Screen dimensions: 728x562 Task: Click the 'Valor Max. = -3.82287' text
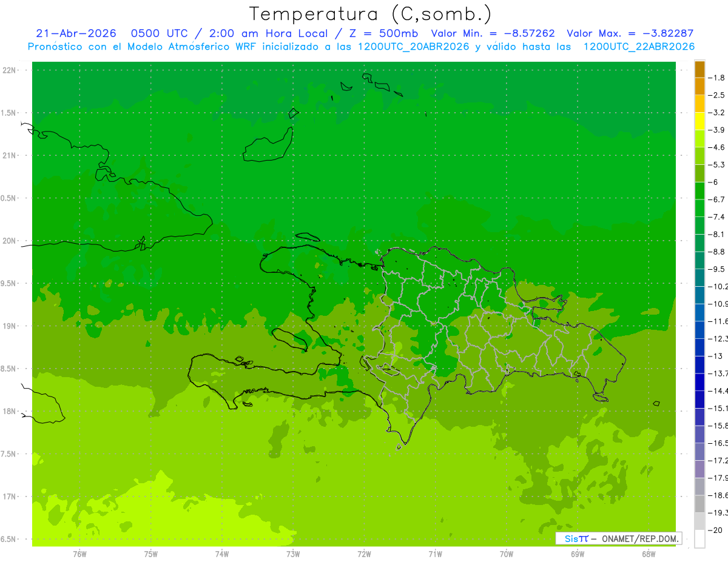click(630, 33)
